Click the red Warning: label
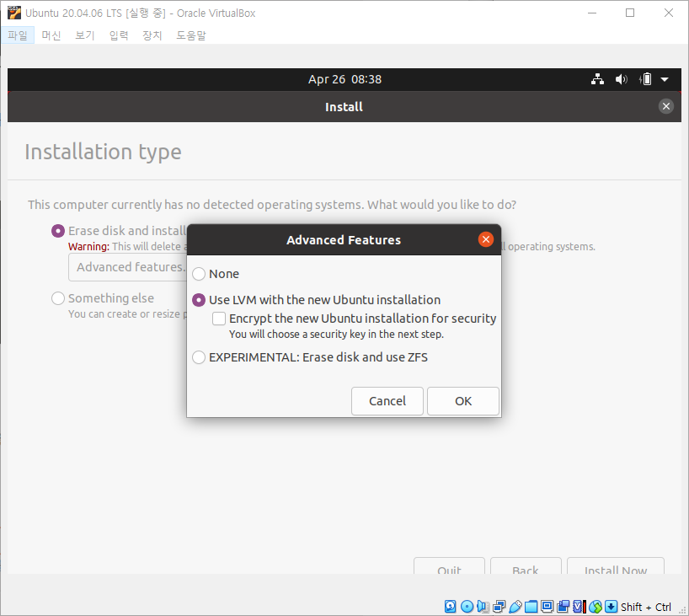Screen dimensions: 689x616 (88, 247)
